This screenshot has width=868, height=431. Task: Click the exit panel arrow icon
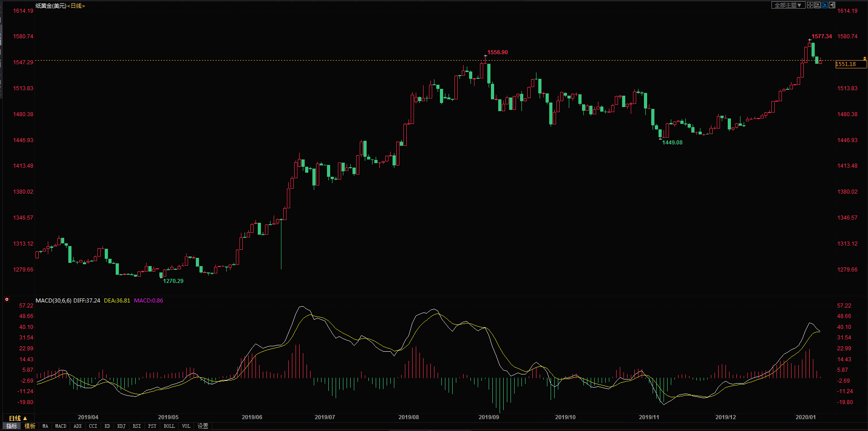pos(832,5)
